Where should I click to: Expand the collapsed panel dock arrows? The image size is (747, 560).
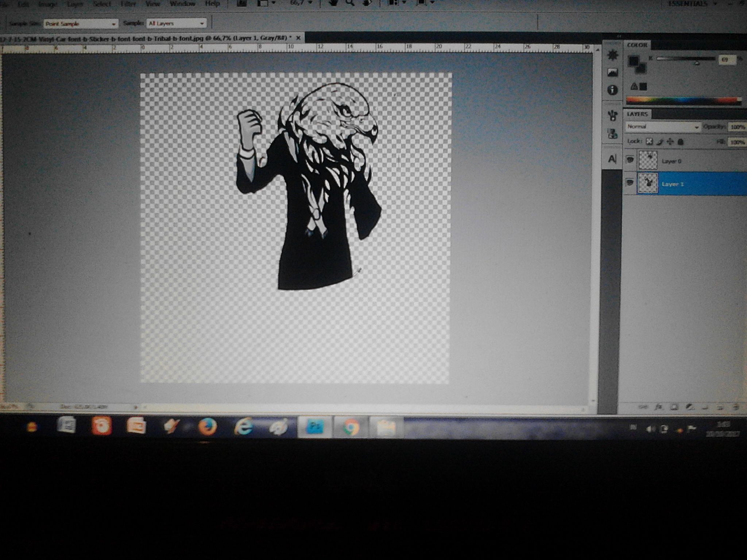point(619,37)
